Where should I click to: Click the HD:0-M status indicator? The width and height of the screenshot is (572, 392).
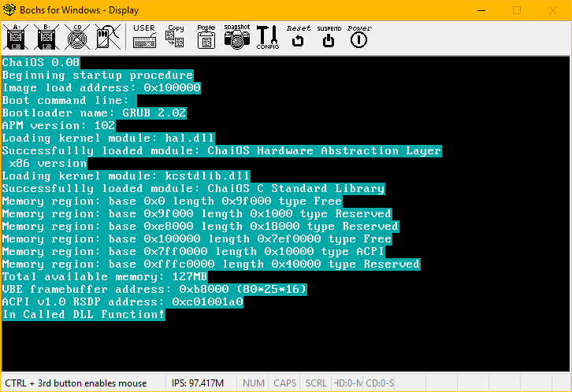point(347,383)
